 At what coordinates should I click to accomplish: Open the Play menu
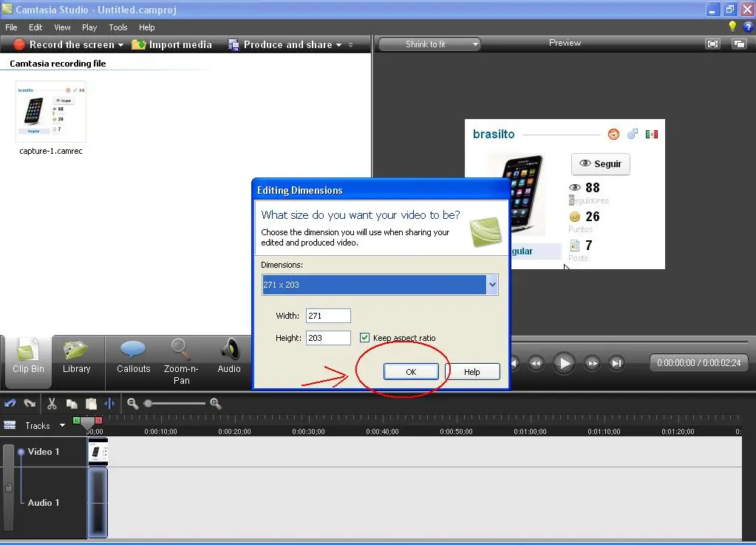click(89, 27)
